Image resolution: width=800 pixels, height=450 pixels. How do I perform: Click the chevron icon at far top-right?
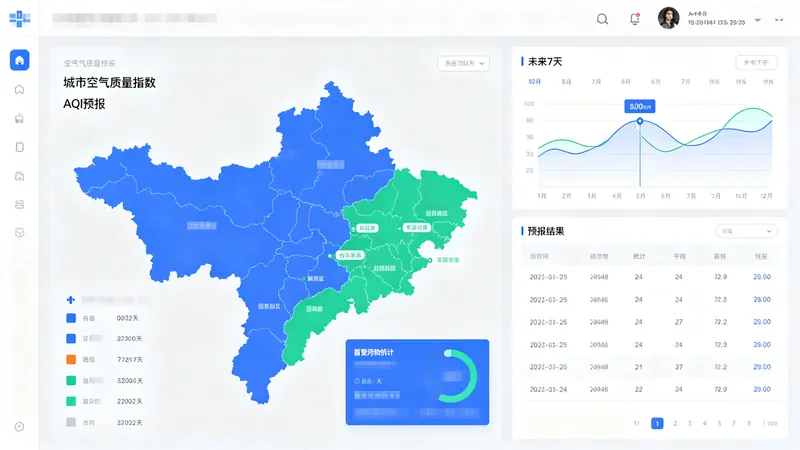pyautogui.click(x=779, y=20)
